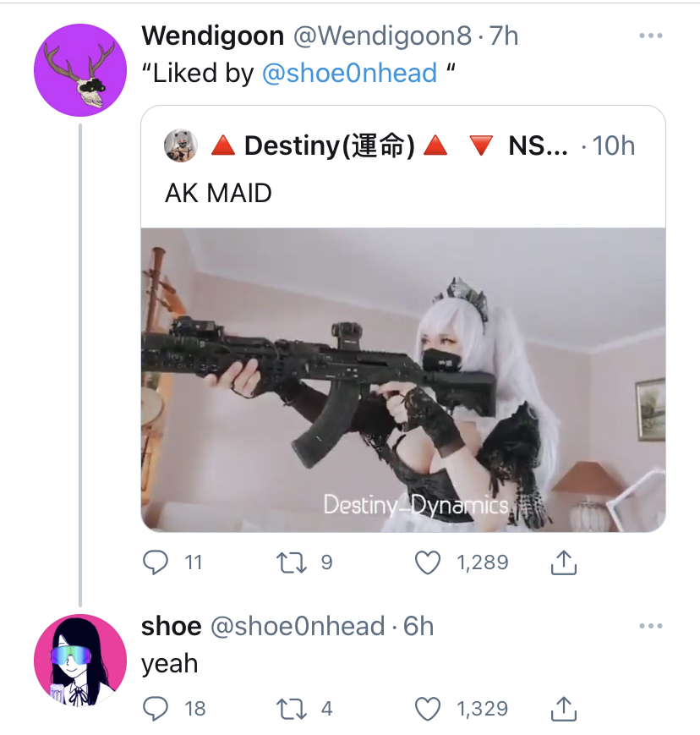The image size is (700, 735).
Task: Open more options for shoe's tweet
Action: tap(651, 626)
